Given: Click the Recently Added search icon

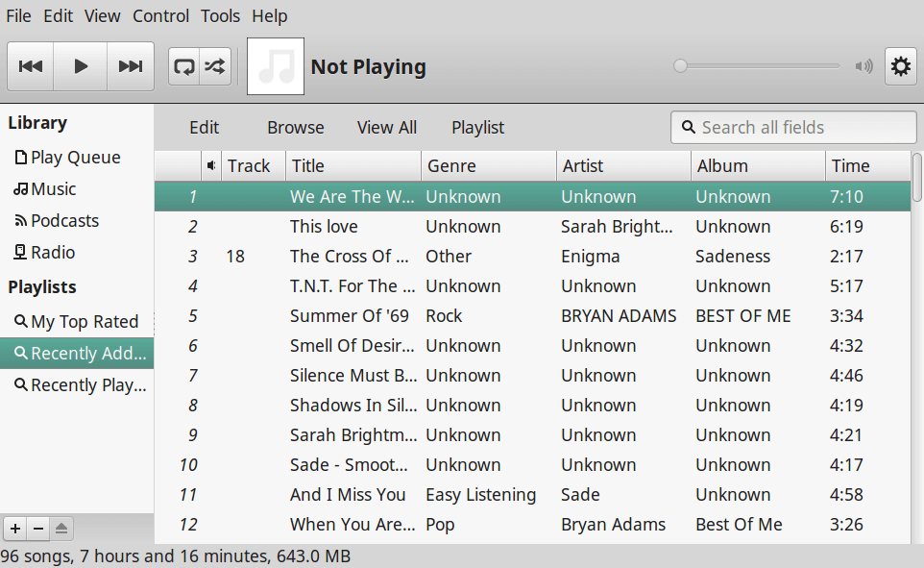Looking at the screenshot, I should pyautogui.click(x=20, y=354).
